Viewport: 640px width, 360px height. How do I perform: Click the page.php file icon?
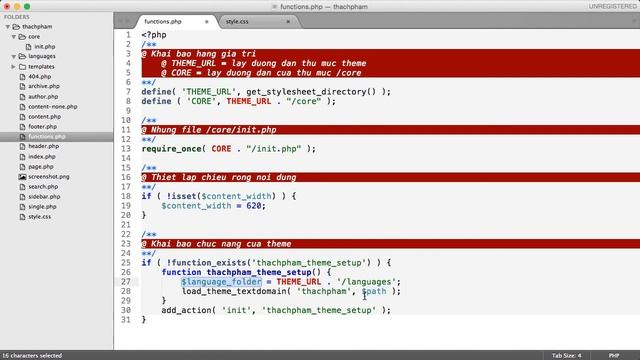tap(22, 167)
